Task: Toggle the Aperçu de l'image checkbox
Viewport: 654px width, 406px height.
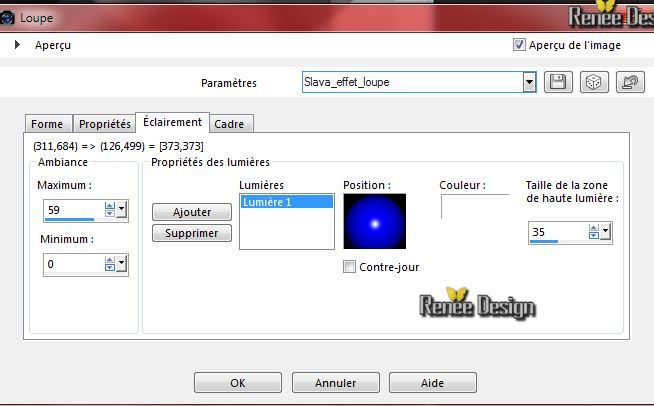Action: (519, 45)
